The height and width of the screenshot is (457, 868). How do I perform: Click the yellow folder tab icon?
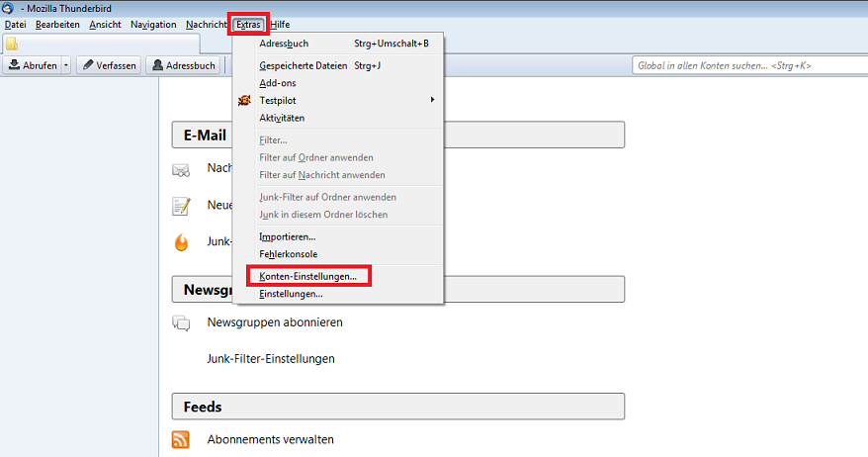[x=12, y=44]
